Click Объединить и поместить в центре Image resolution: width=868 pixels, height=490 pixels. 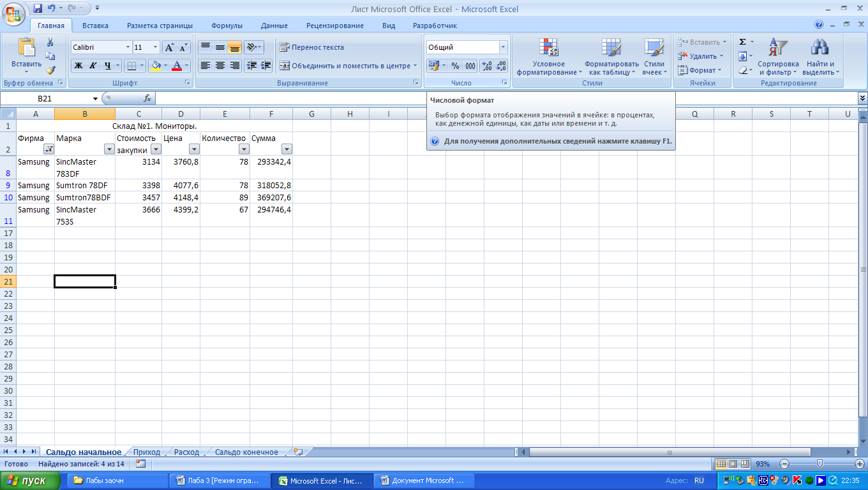point(348,66)
